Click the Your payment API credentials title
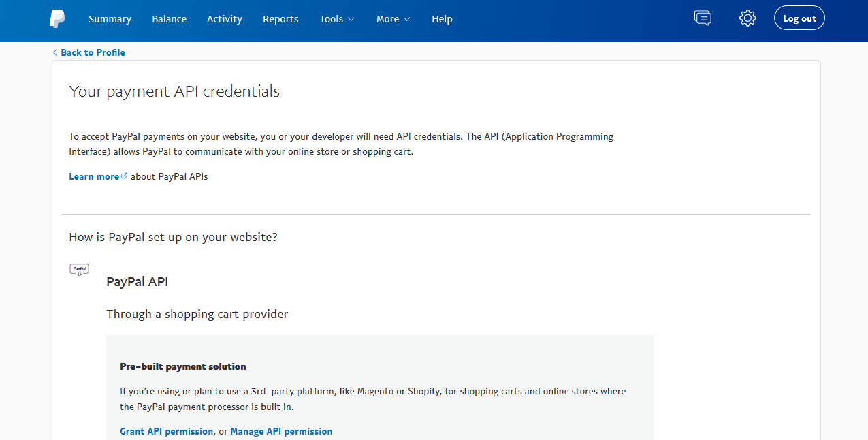868x440 pixels. pos(174,91)
